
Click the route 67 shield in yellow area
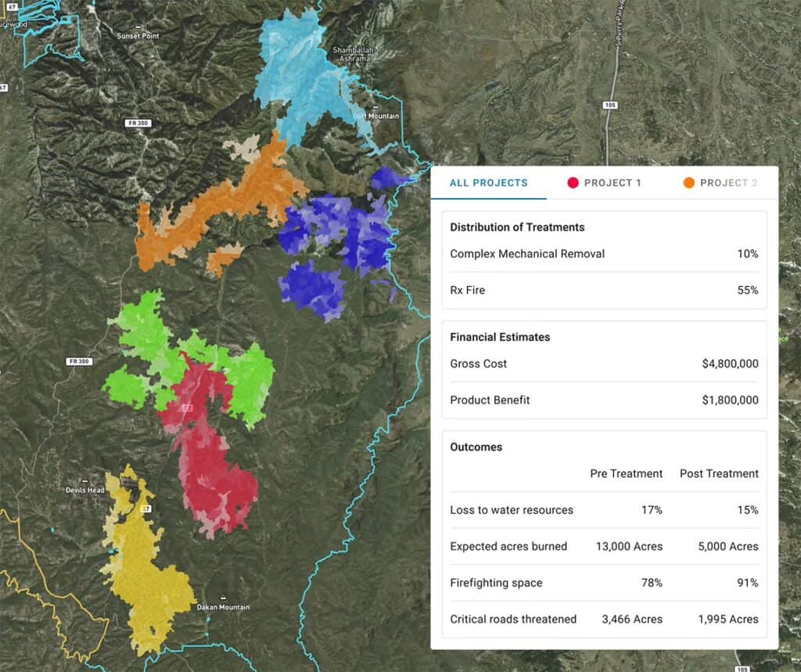coord(146,508)
